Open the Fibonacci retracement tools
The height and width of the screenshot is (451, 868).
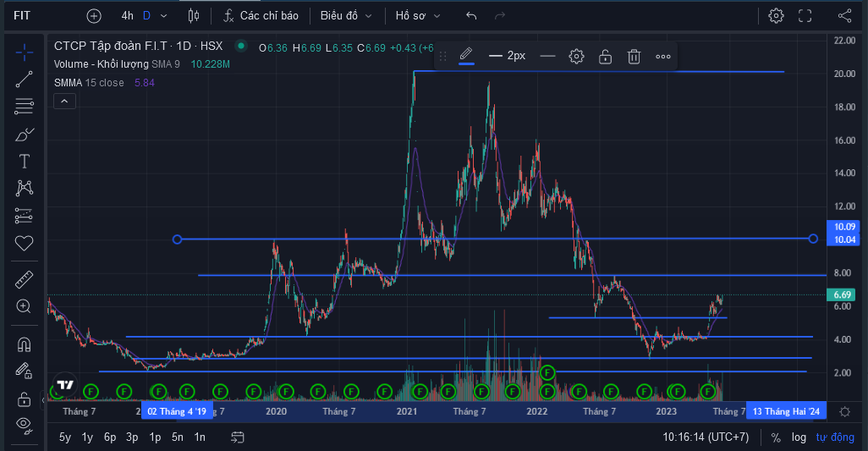point(24,107)
